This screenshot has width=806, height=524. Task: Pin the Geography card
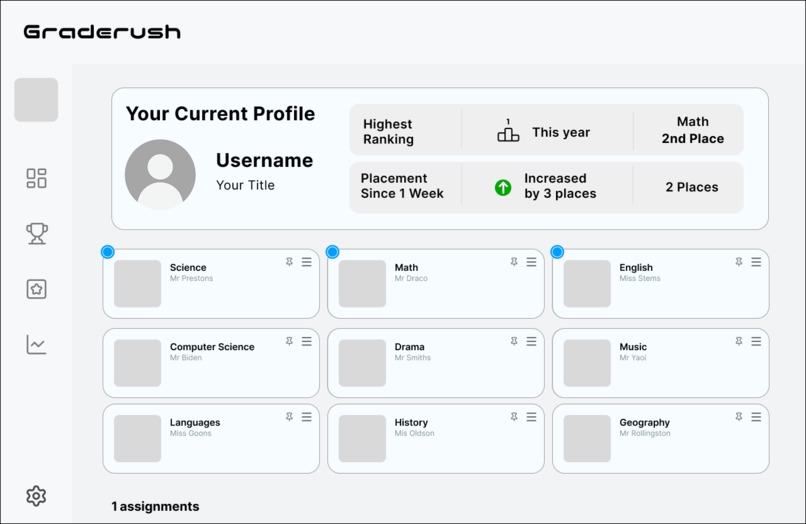pos(739,417)
